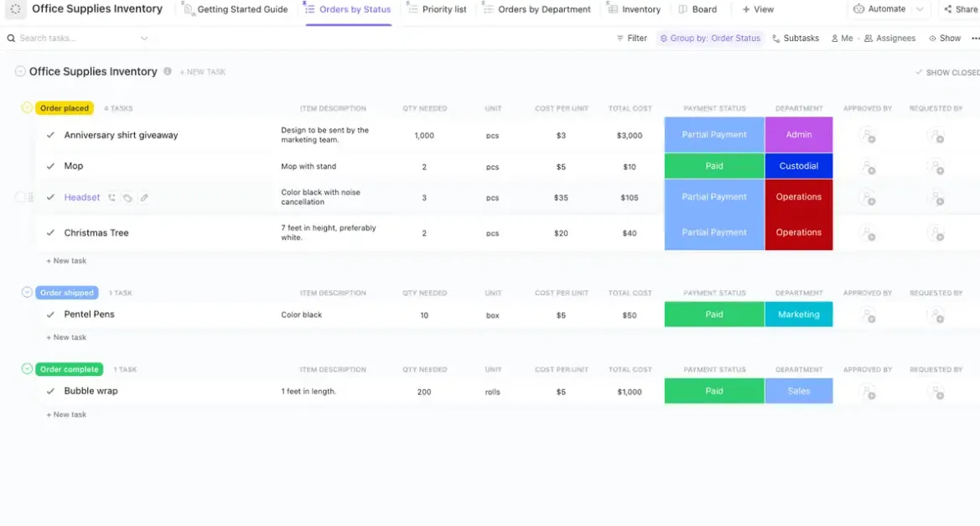The image size is (980, 526).
Task: Click the tag icon beside Headset task
Action: click(x=127, y=198)
